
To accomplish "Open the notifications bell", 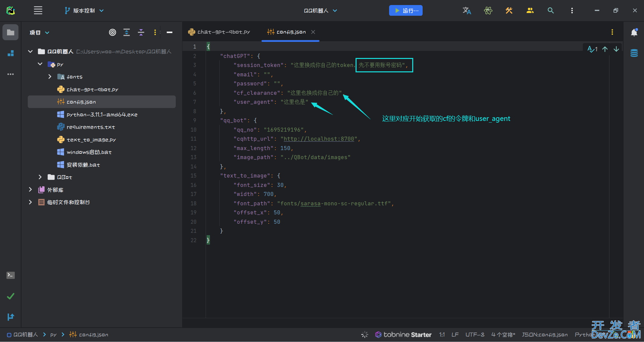I will point(634,32).
